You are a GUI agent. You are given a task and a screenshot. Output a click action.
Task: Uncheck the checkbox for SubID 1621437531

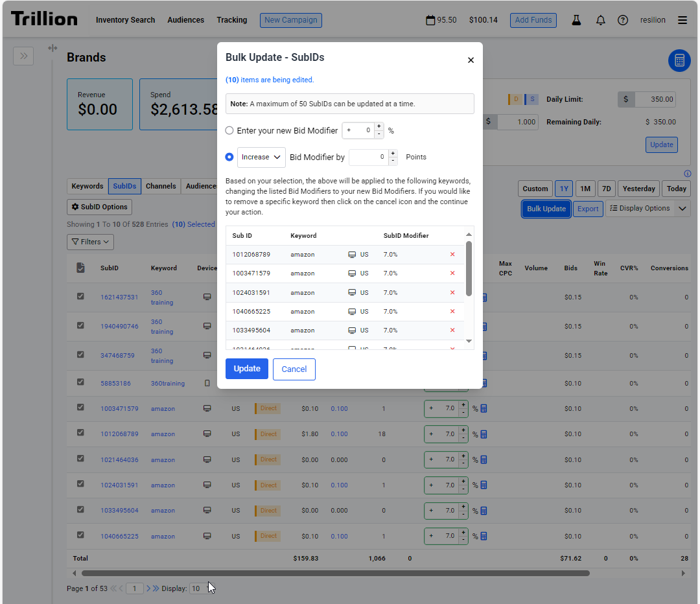point(80,296)
